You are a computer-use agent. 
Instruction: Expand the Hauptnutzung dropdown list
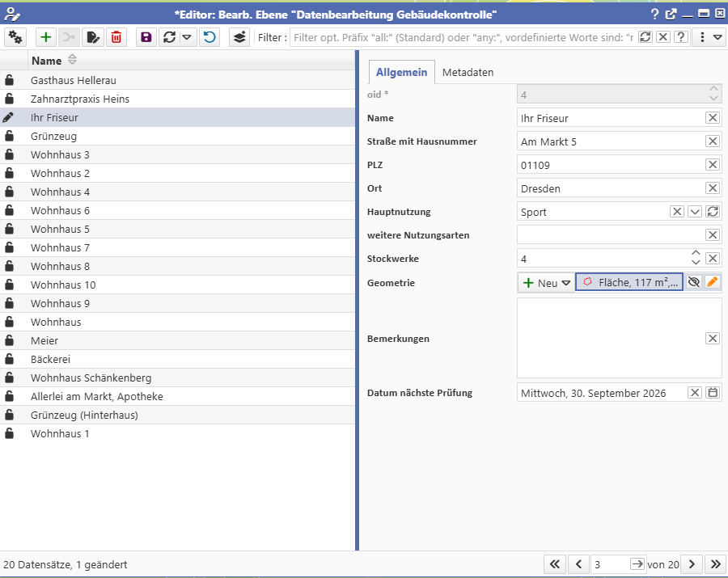(695, 212)
